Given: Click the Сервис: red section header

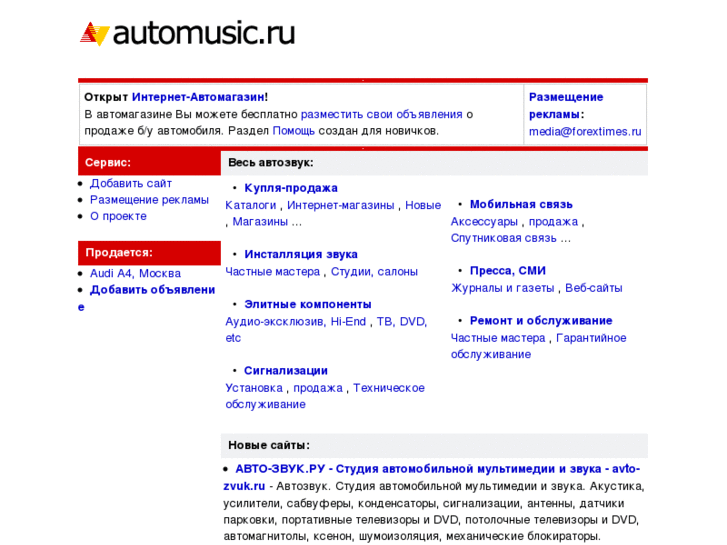Looking at the screenshot, I should pyautogui.click(x=149, y=162).
